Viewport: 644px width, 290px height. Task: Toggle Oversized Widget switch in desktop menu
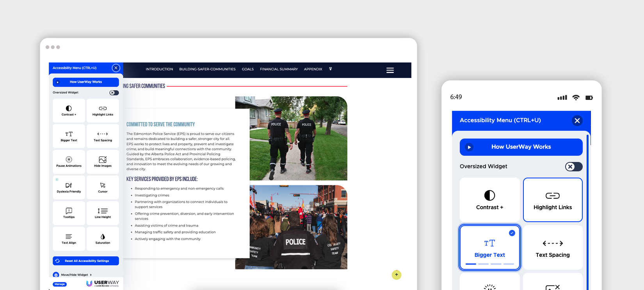pyautogui.click(x=114, y=93)
